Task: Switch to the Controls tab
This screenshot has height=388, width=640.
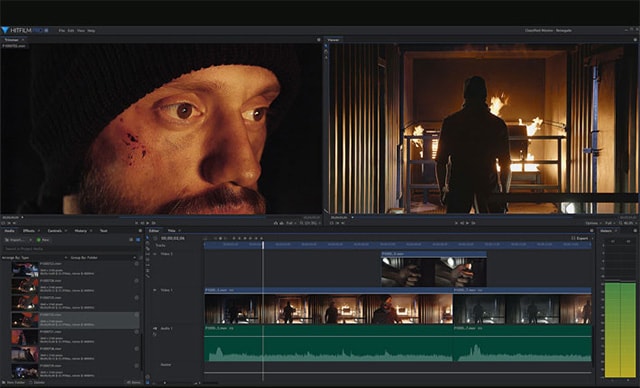Action: point(54,231)
